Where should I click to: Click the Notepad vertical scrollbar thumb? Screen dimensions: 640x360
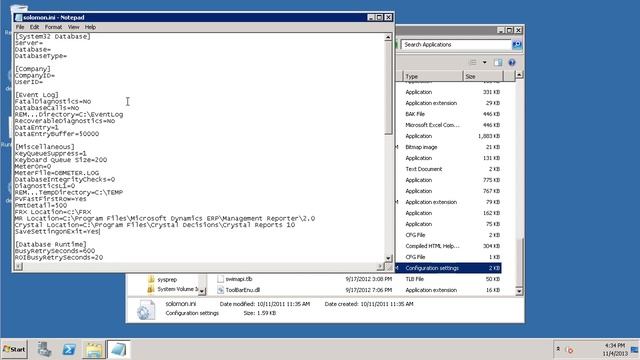388,87
